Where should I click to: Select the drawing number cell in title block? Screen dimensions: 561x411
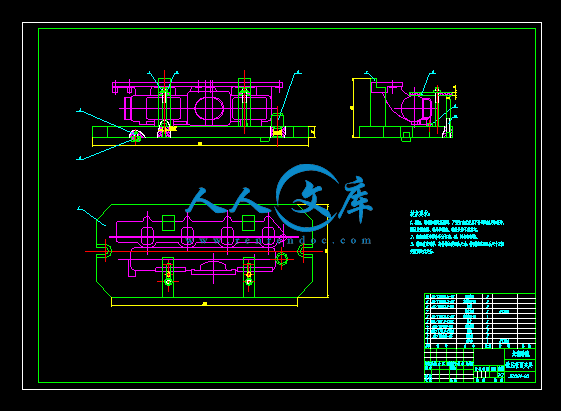[x=520, y=376]
